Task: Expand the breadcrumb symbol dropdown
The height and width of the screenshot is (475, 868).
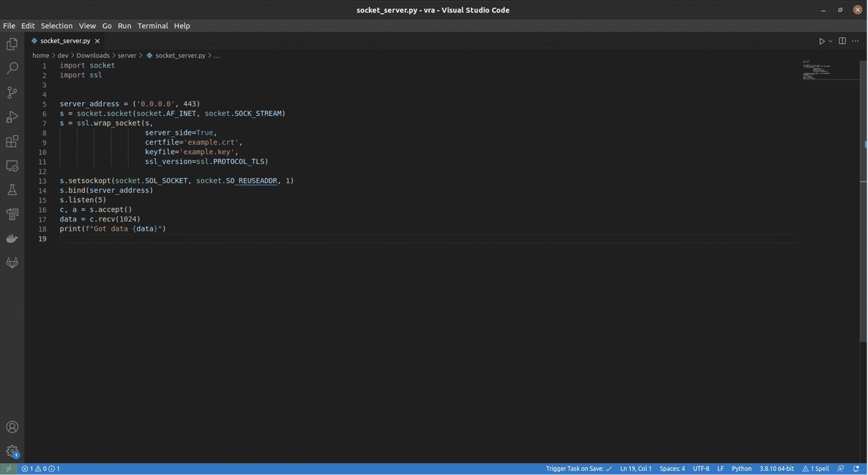Action: (216, 55)
